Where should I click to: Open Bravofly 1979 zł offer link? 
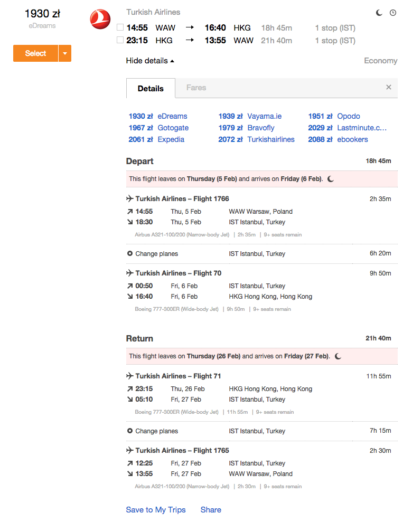coord(246,128)
